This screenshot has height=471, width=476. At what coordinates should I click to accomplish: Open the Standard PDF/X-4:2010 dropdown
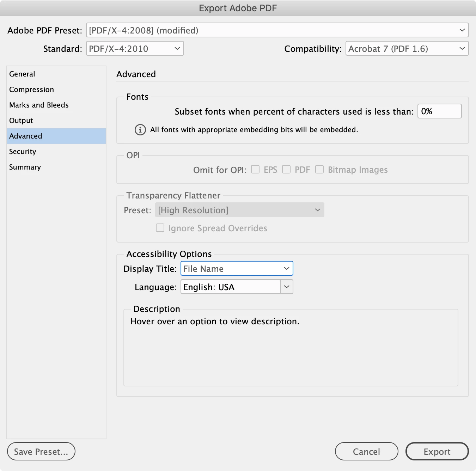click(135, 49)
